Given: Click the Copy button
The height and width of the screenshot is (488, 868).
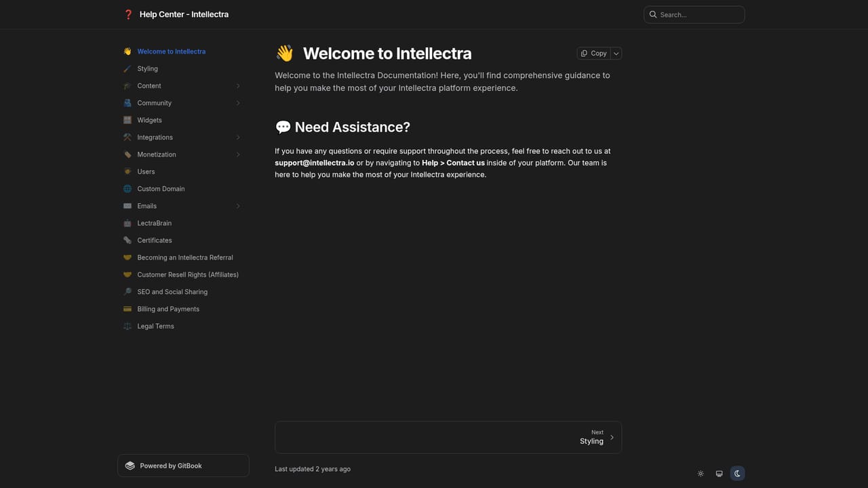Looking at the screenshot, I should tap(594, 54).
